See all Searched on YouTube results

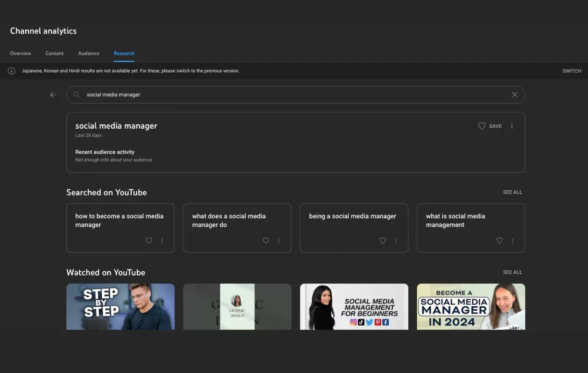[512, 192]
